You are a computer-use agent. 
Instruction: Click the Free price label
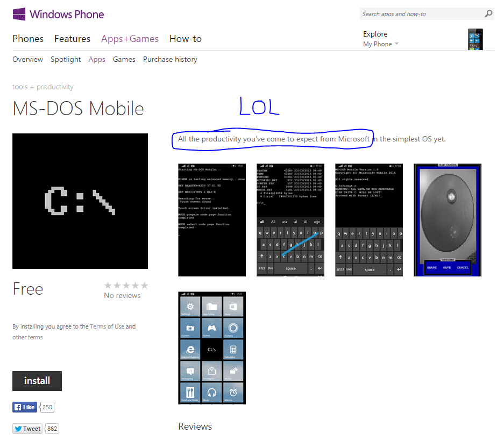(x=27, y=289)
